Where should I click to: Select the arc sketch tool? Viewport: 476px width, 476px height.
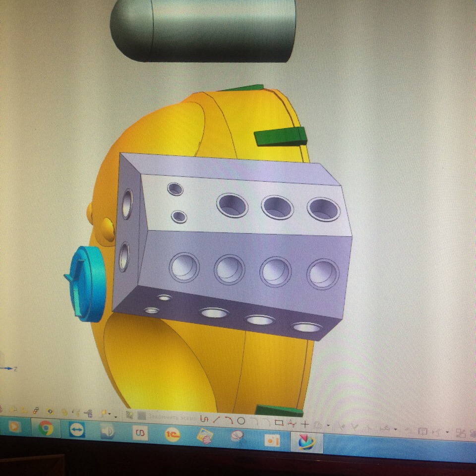click(x=228, y=420)
